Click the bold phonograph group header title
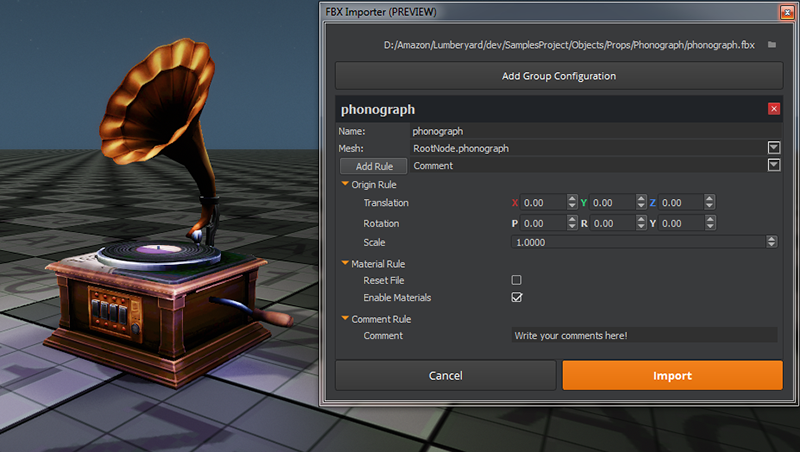The image size is (800, 452). tap(378, 109)
